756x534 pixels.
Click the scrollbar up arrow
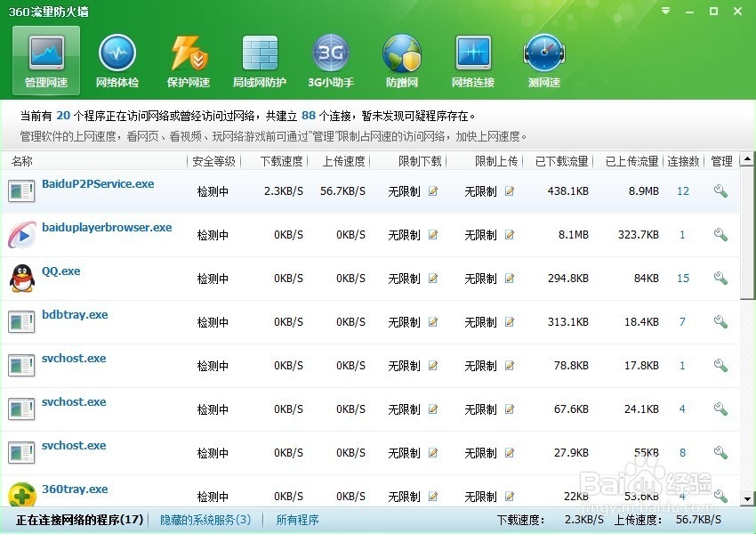tap(747, 158)
